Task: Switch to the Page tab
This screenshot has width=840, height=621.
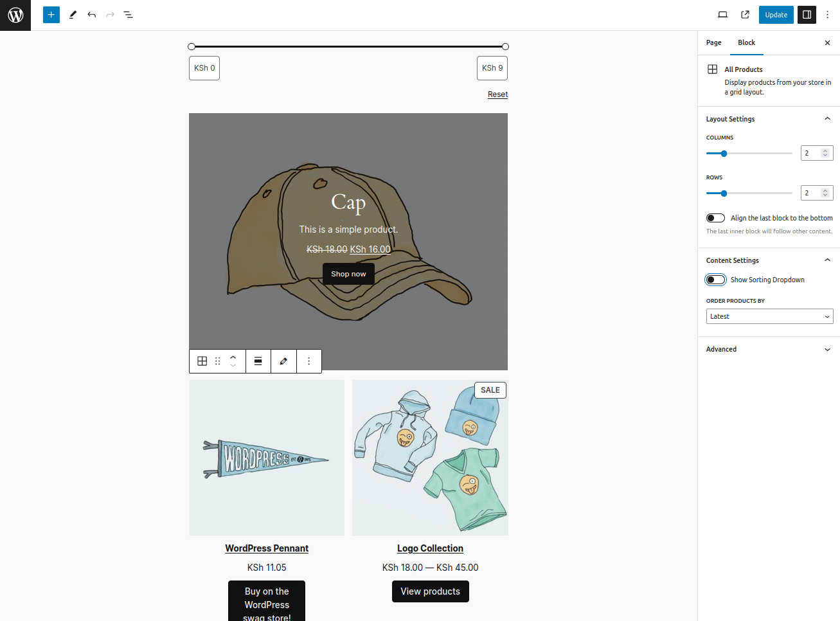Action: pos(713,42)
